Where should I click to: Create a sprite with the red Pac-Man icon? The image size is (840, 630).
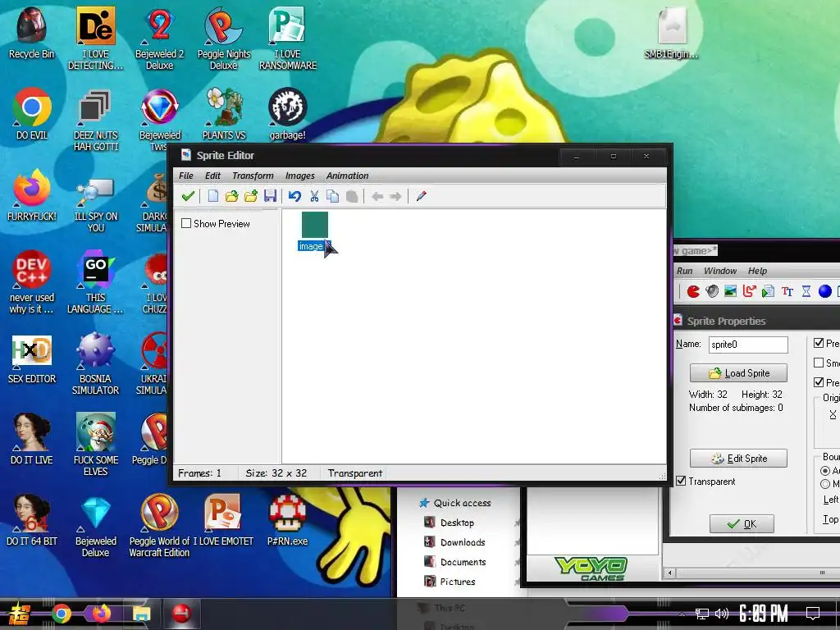click(x=693, y=291)
